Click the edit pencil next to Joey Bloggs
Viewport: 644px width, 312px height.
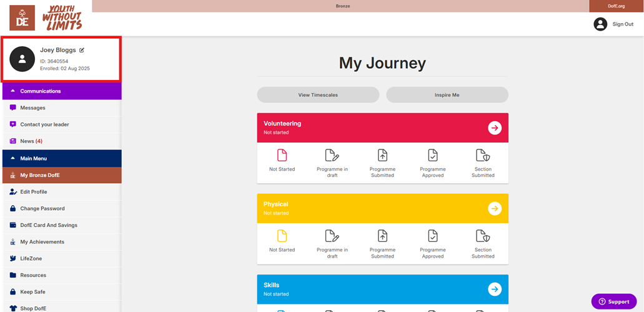(82, 50)
